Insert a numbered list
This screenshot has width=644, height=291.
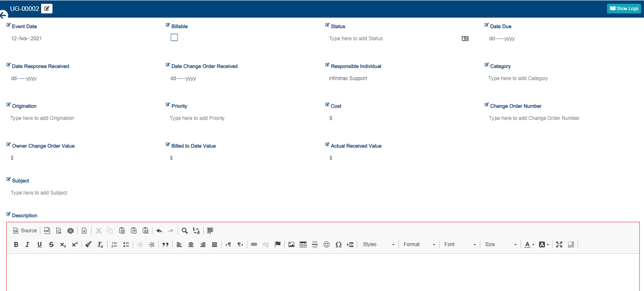click(114, 244)
